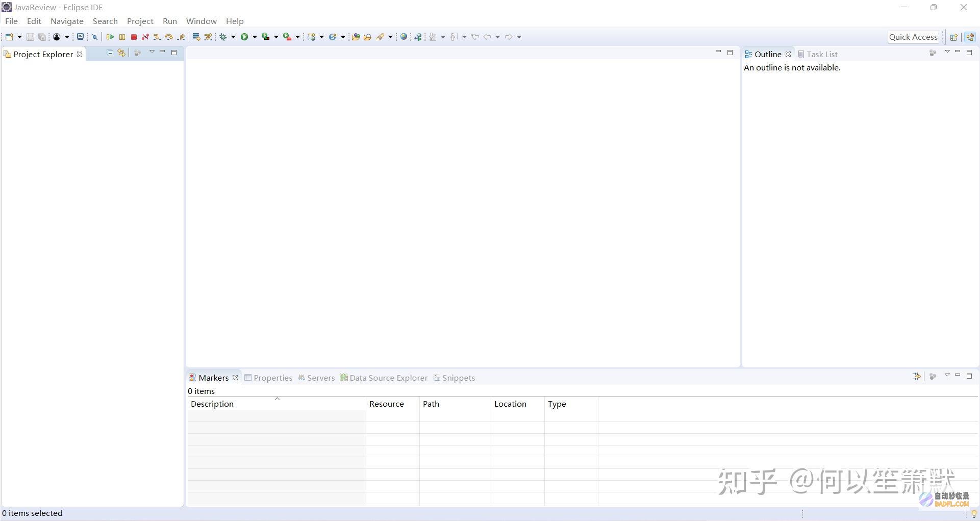Click the Search flashlight icon
Viewport: 980px width, 521px height.
pyautogui.click(x=380, y=37)
